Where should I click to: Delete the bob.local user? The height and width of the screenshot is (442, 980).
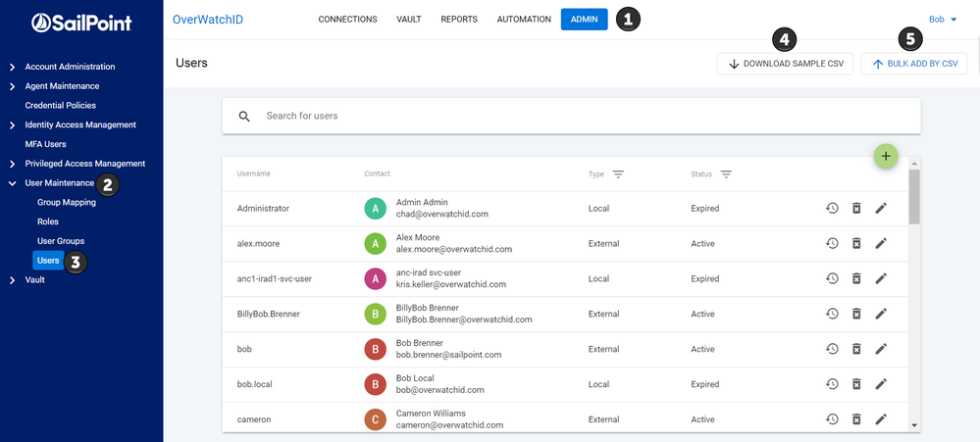point(855,385)
